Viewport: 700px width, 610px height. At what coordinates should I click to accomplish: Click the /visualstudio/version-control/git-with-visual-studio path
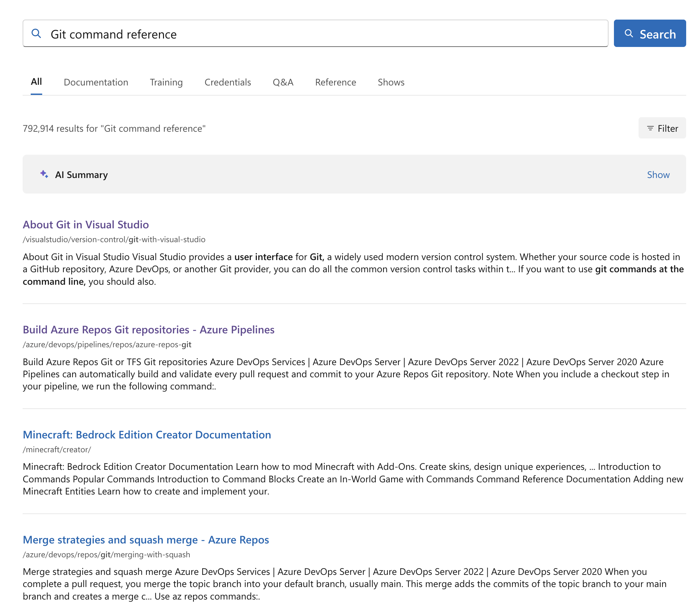click(x=114, y=240)
